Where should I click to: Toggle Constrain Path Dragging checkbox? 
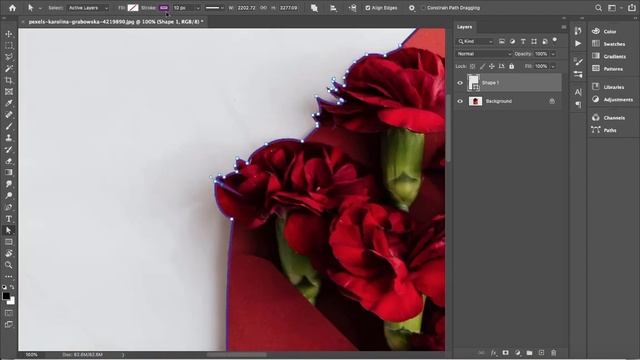423,8
